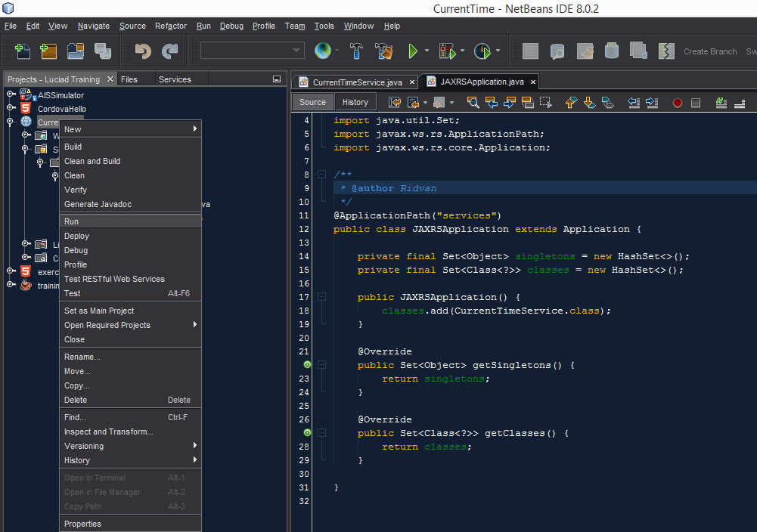
Task: Click the override marker at getSingletons line
Action: click(307, 365)
